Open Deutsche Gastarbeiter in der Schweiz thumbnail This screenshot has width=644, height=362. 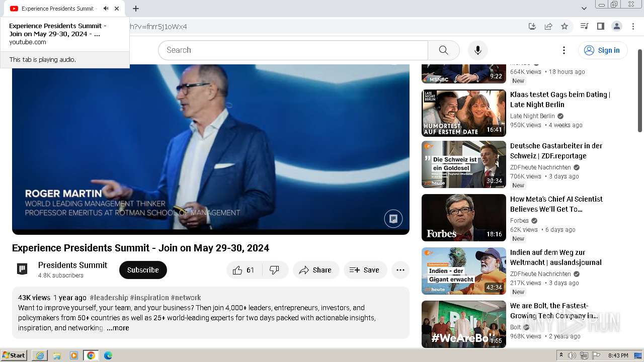click(x=464, y=164)
